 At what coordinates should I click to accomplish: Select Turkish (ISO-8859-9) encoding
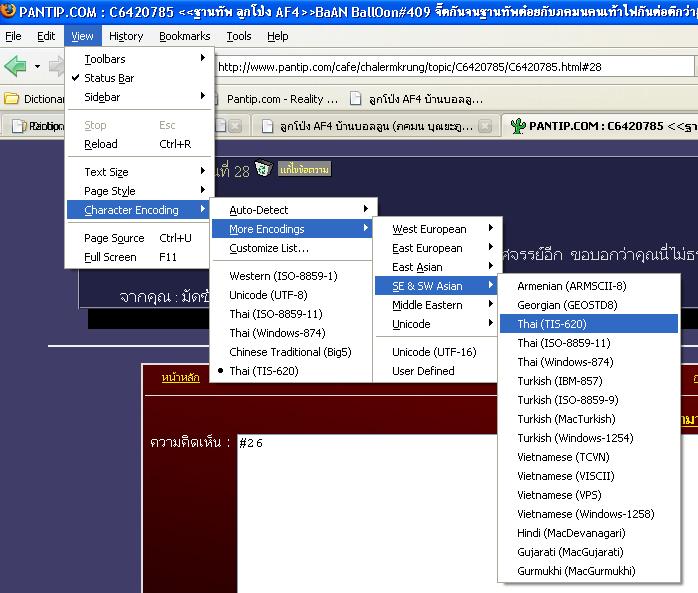[589, 400]
